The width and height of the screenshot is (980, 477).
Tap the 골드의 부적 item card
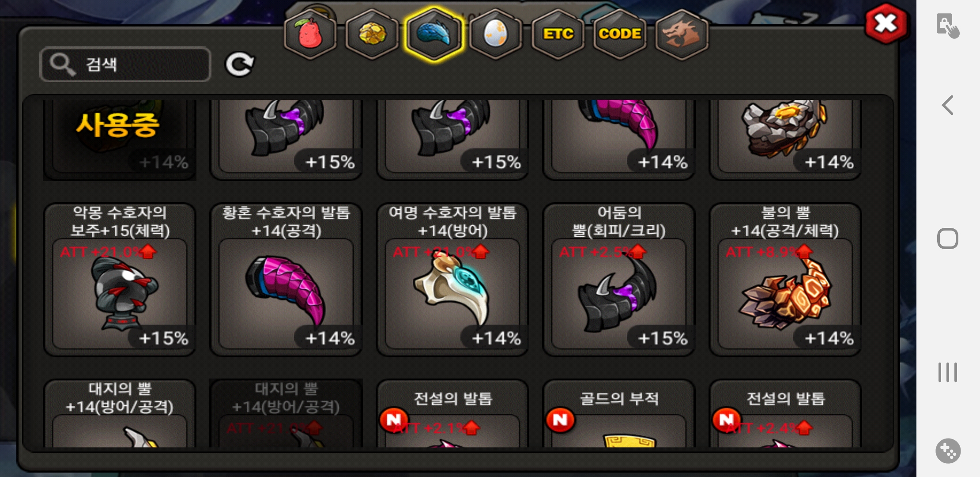pyautogui.click(x=619, y=413)
